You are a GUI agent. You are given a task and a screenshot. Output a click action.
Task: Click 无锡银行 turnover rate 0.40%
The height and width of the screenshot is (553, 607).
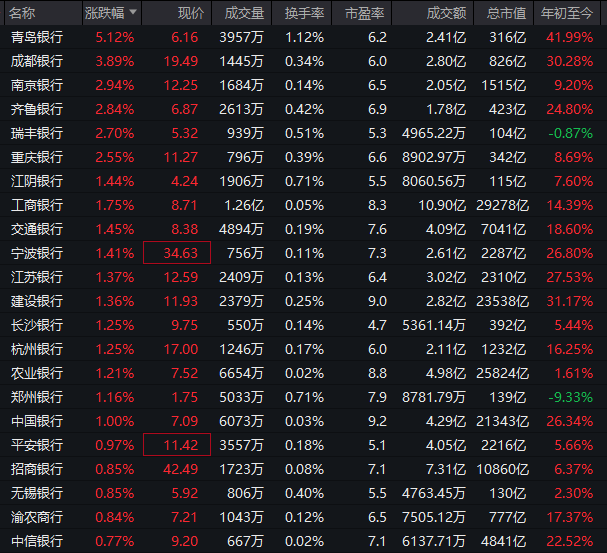pyautogui.click(x=304, y=493)
